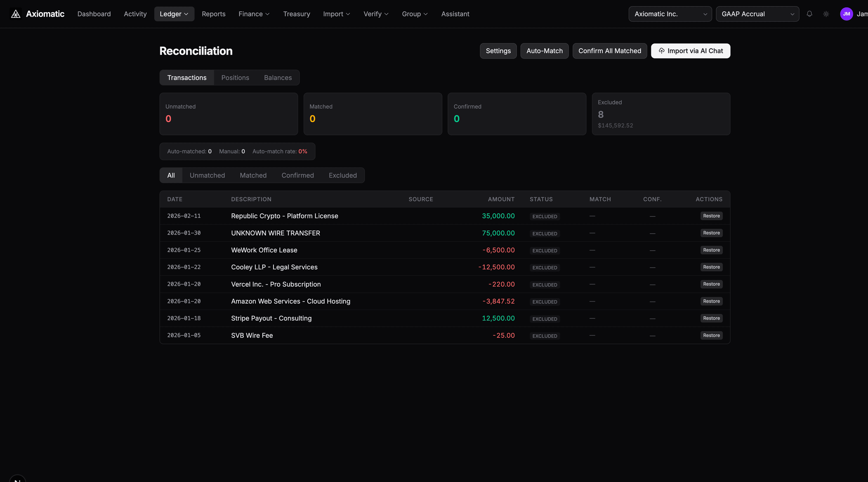Click the Axiomatic logo icon
868x482 pixels.
pyautogui.click(x=16, y=14)
